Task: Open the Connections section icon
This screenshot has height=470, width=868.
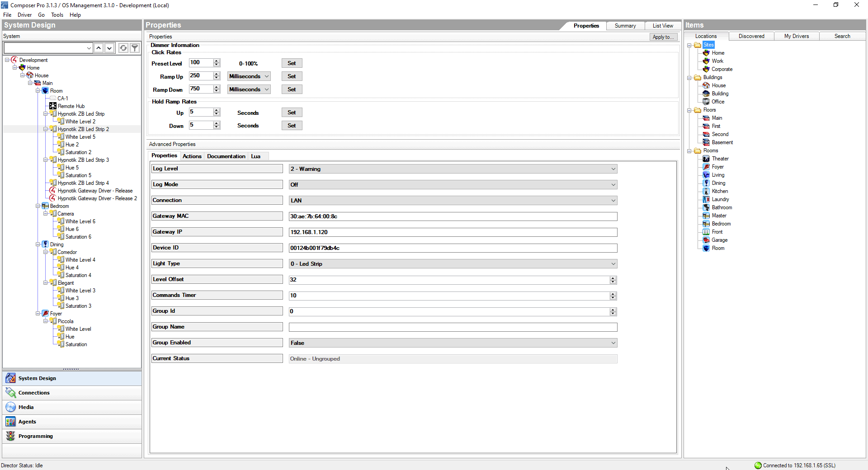Action: pyautogui.click(x=10, y=393)
